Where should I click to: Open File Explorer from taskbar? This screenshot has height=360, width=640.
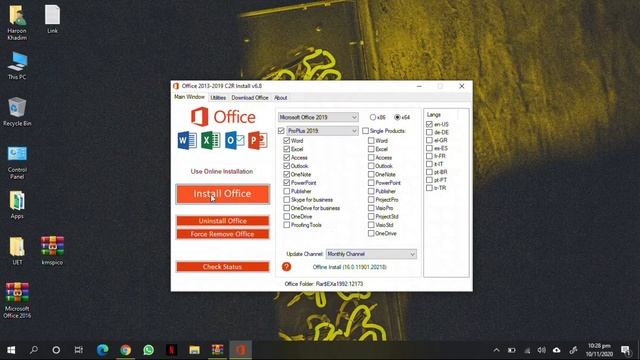[x=194, y=350]
